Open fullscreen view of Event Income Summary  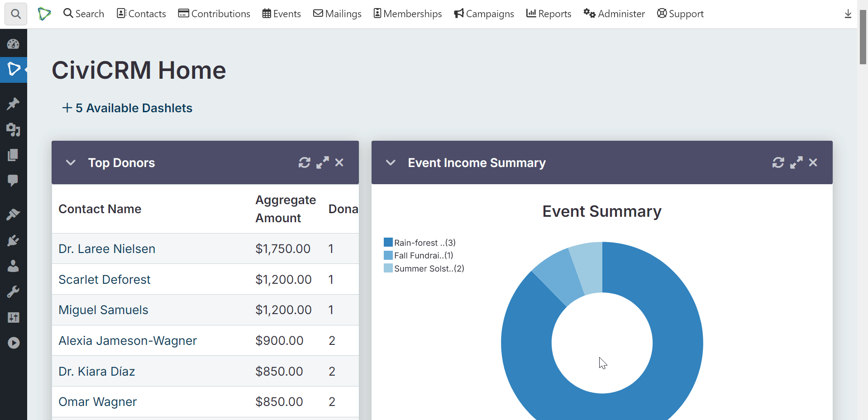pyautogui.click(x=796, y=162)
